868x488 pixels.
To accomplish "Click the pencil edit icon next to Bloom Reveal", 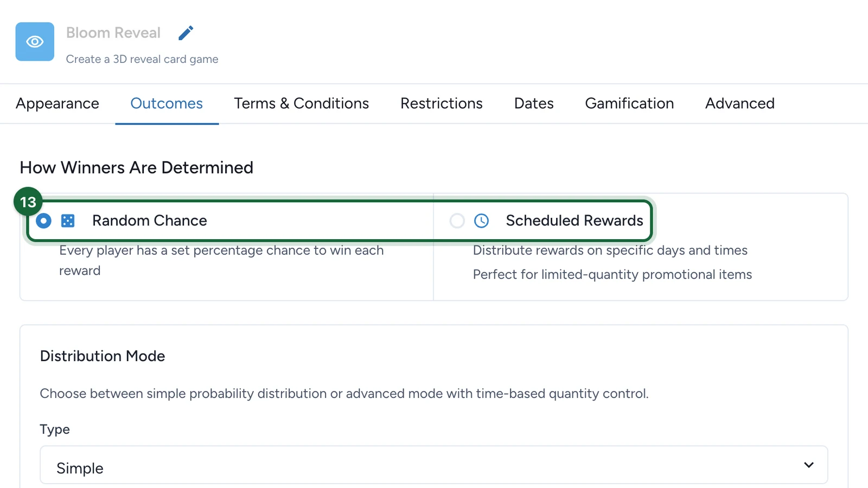I will 186,33.
